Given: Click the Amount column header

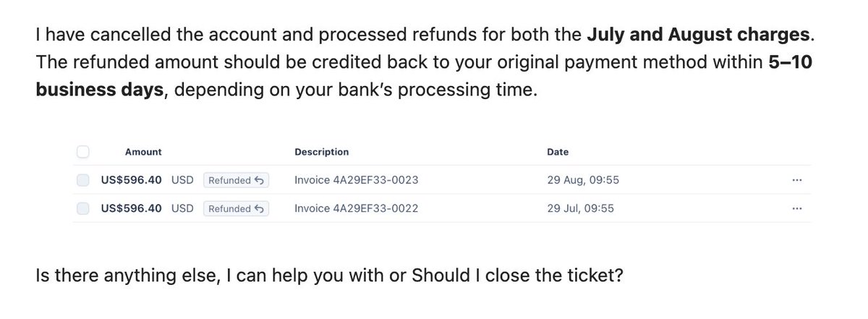Looking at the screenshot, I should point(143,152).
